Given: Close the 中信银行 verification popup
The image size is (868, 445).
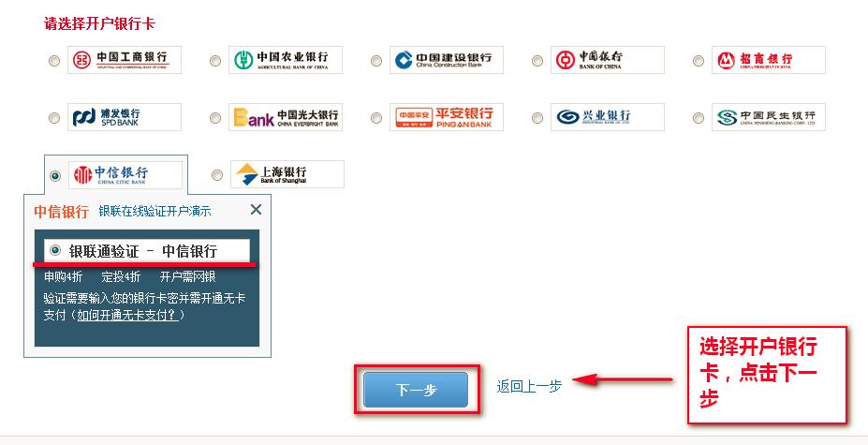Looking at the screenshot, I should coord(256,210).
